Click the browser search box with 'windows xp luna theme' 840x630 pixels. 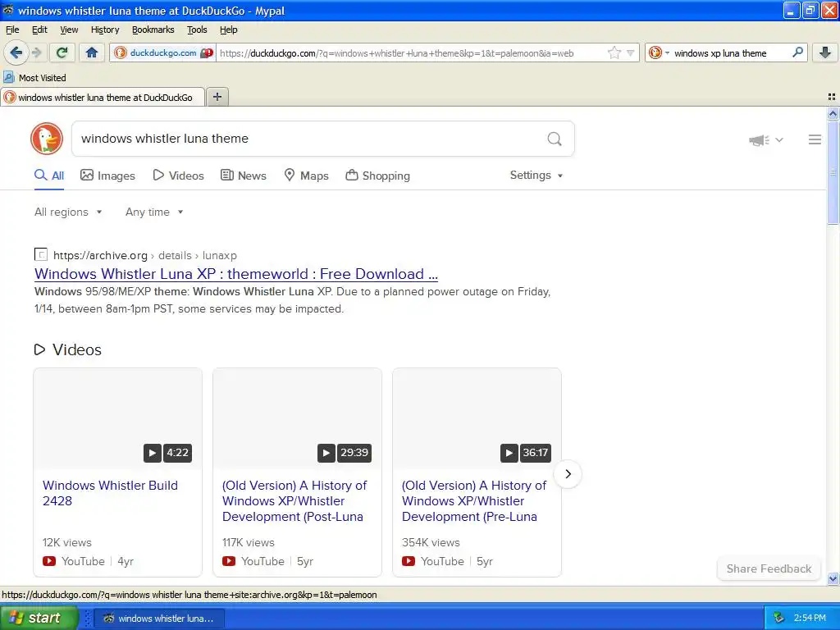[x=728, y=53]
